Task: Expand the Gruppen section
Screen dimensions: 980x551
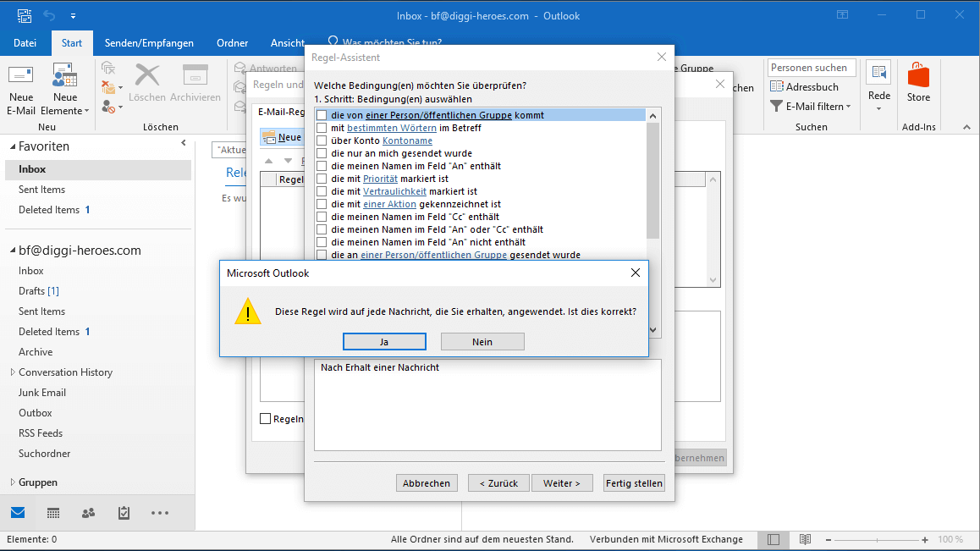Action: pos(13,482)
